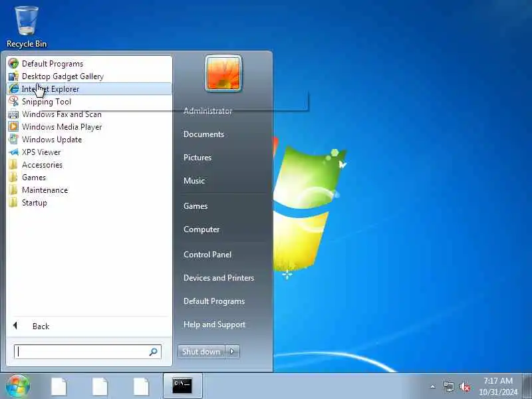Open Games in the right pane

[196, 206]
